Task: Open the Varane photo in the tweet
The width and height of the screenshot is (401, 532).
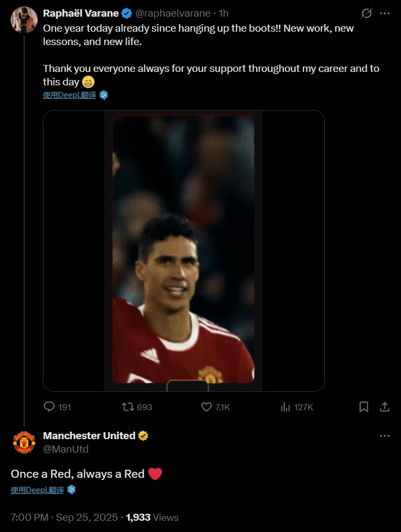Action: pos(184,251)
